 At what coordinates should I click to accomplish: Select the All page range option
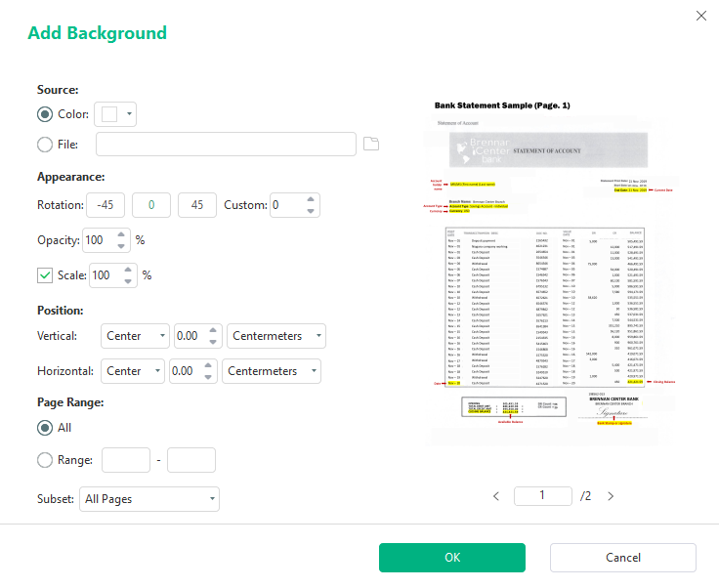point(45,428)
